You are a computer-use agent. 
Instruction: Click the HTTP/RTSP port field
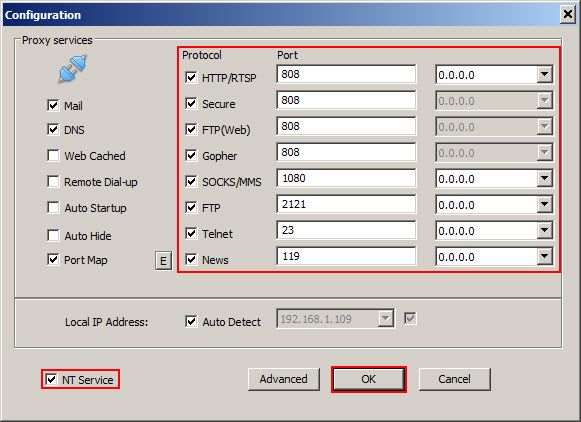coord(346,74)
